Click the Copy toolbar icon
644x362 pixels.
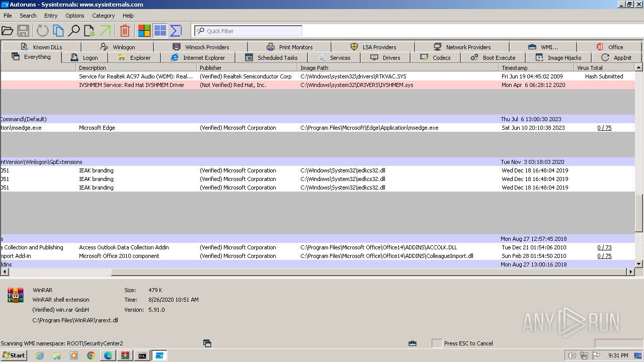(58, 31)
